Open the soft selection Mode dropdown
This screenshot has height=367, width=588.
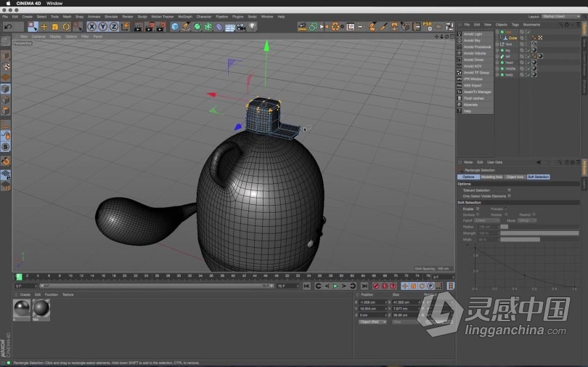pyautogui.click(x=527, y=220)
